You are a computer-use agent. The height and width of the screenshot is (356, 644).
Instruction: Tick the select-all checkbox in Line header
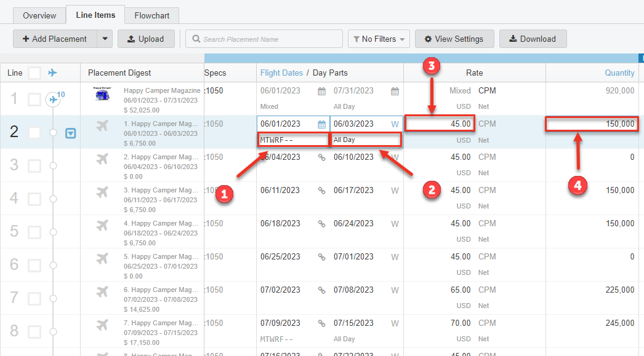coord(34,73)
